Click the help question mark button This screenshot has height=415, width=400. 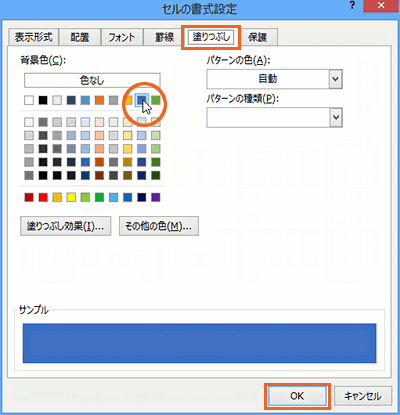(x=352, y=6)
